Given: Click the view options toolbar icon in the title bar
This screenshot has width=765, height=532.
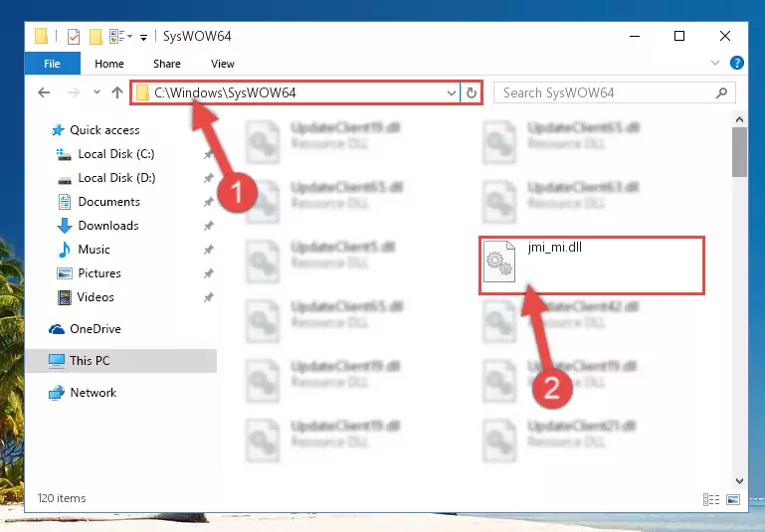Looking at the screenshot, I should click(x=120, y=36).
